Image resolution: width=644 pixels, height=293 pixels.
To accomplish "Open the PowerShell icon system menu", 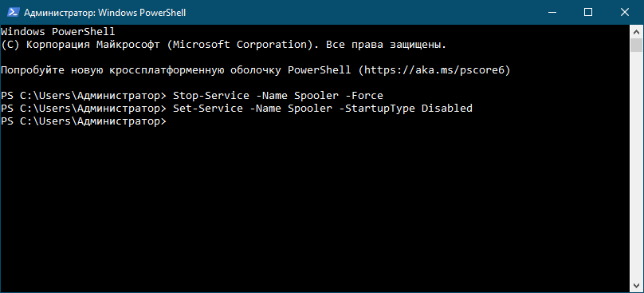I will (11, 13).
